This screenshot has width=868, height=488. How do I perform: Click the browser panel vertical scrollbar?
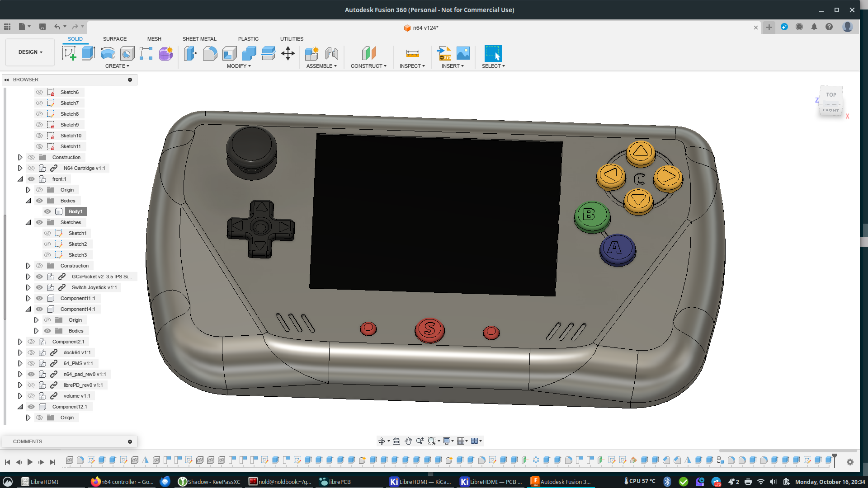coord(5,267)
